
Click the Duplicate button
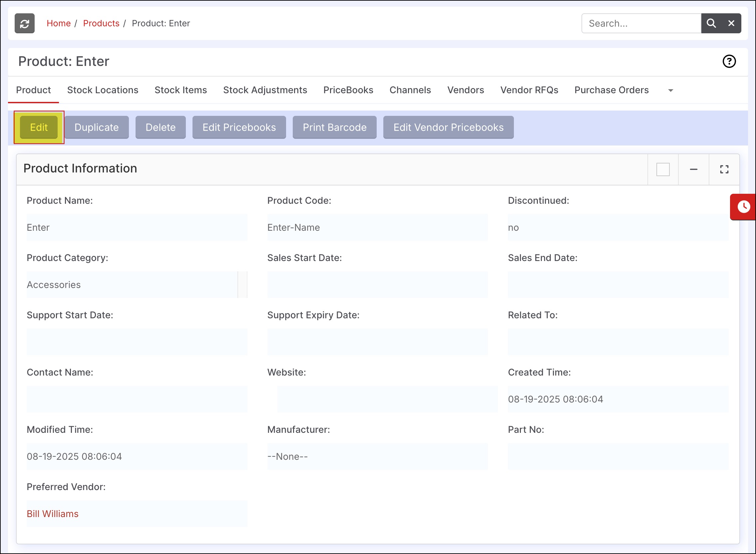(x=97, y=128)
